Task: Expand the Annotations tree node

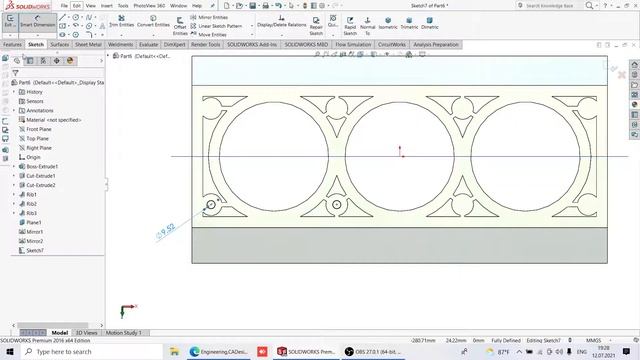Action: [14, 111]
